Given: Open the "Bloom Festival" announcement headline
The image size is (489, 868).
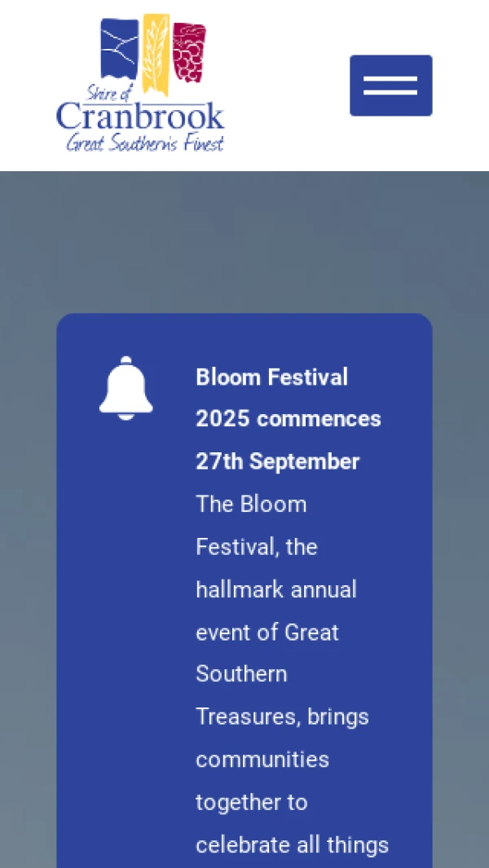Looking at the screenshot, I should tap(271, 377).
